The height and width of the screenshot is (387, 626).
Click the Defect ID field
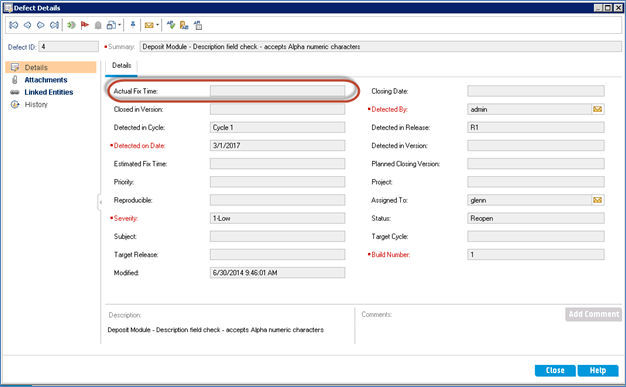(69, 47)
